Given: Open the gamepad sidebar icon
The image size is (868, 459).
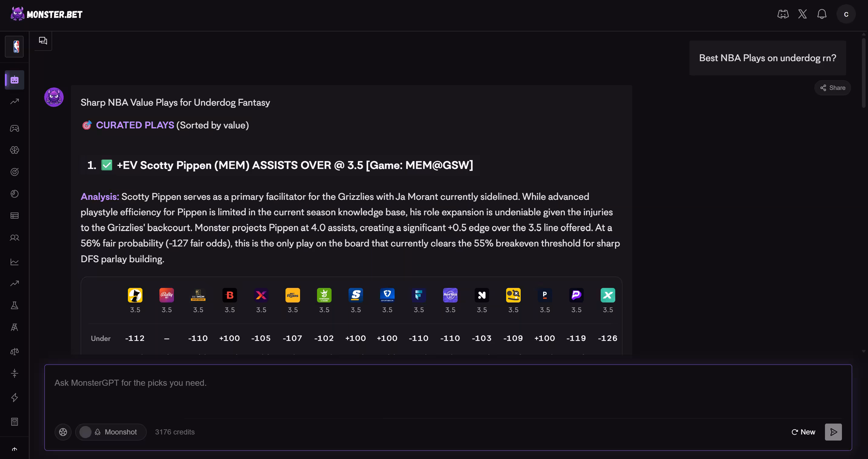Looking at the screenshot, I should point(15,128).
